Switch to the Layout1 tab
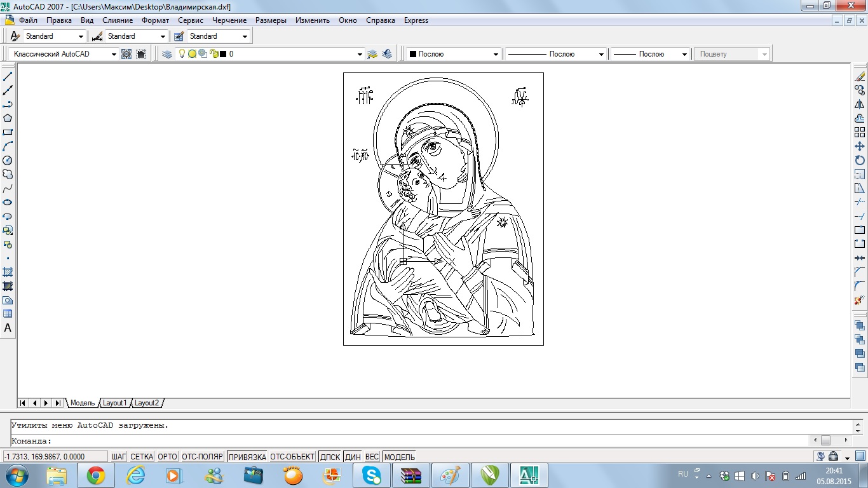 tap(115, 403)
